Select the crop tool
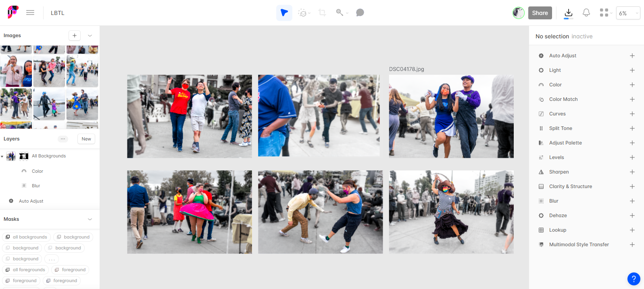Image resolution: width=644 pixels, height=289 pixels. point(322,13)
